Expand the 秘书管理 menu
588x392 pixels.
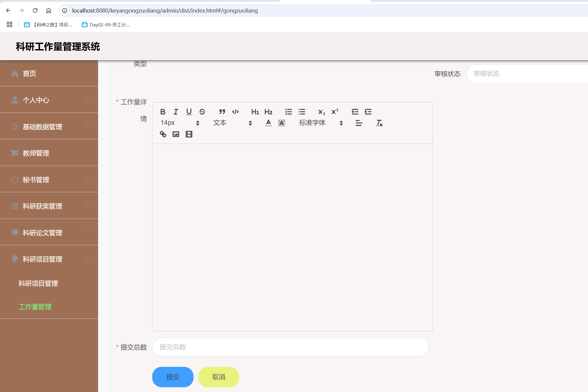(49, 179)
